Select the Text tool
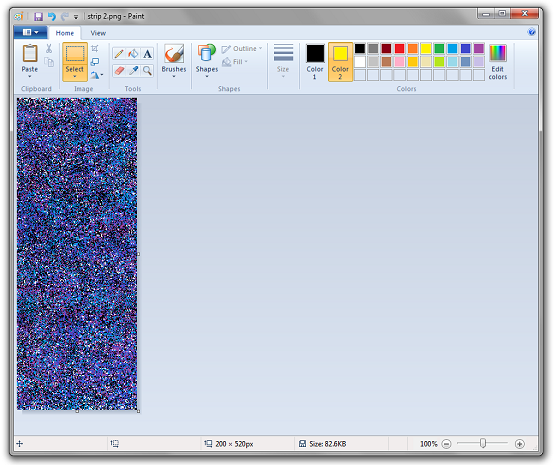Screen dimensions: 554x465 click(x=147, y=54)
